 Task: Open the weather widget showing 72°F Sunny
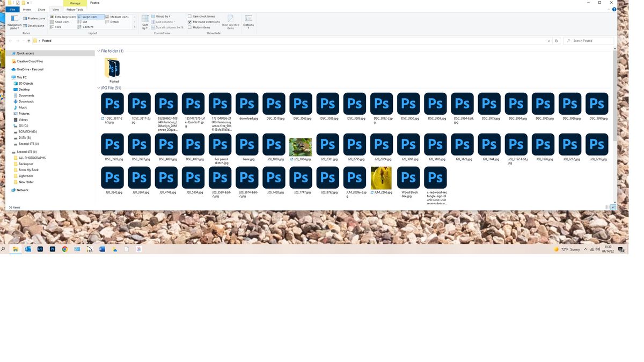567,249
